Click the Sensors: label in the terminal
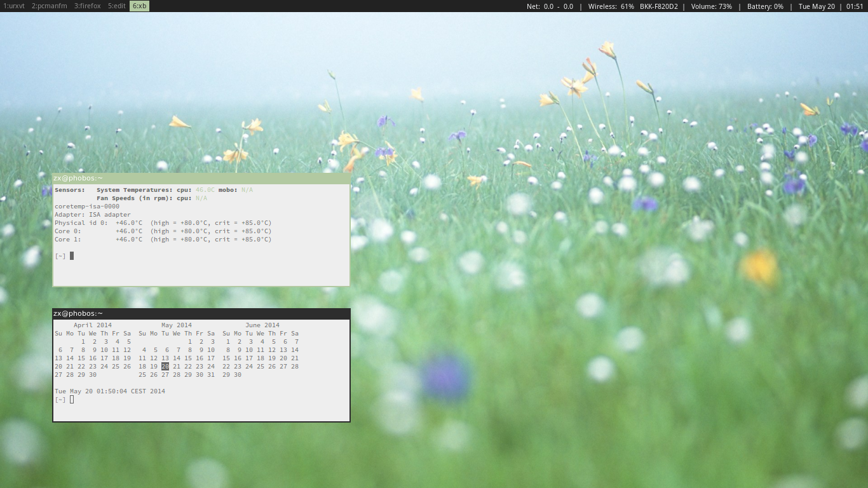The image size is (868, 488). click(70, 190)
